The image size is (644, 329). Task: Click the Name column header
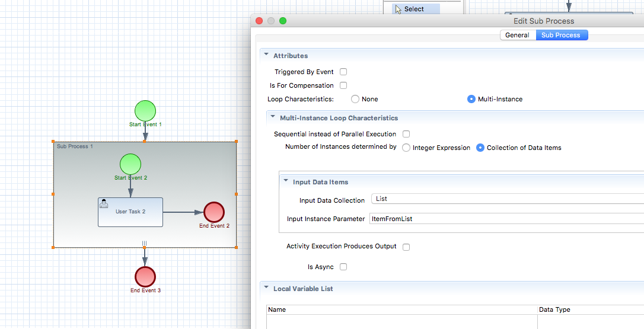(x=402, y=309)
